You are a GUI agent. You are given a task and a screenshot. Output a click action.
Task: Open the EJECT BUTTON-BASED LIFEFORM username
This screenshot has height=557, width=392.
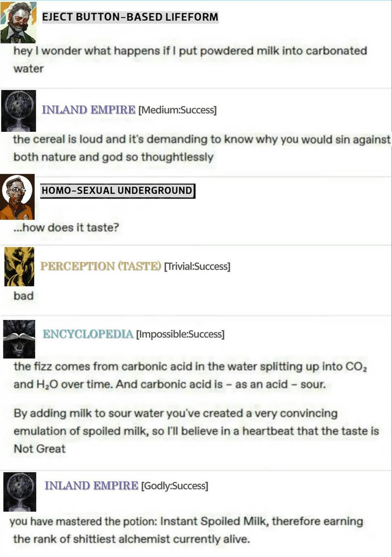click(130, 17)
